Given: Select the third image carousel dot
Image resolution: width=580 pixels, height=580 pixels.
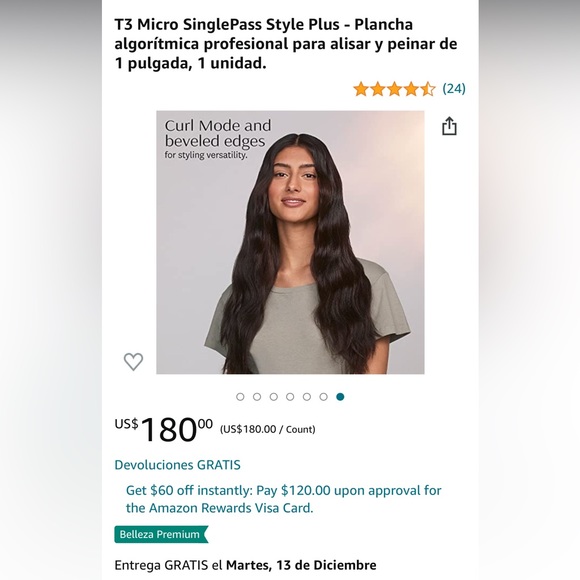Looking at the screenshot, I should coord(274,397).
